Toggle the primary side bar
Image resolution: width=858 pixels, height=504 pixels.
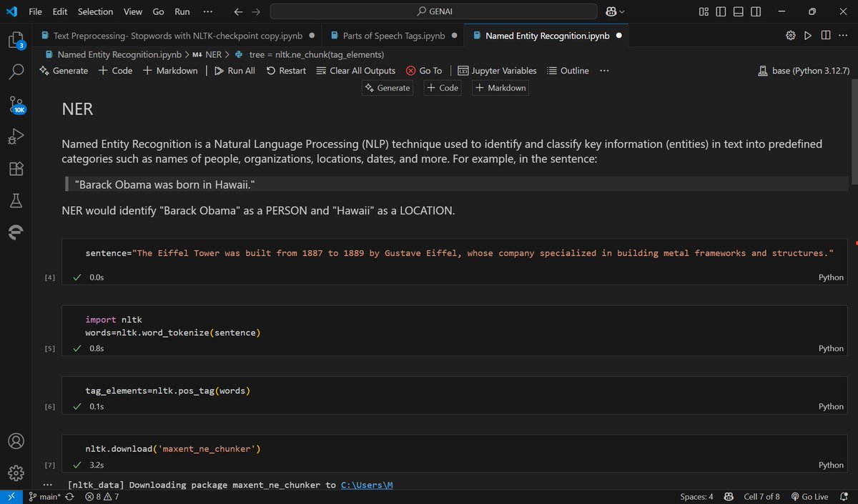721,11
